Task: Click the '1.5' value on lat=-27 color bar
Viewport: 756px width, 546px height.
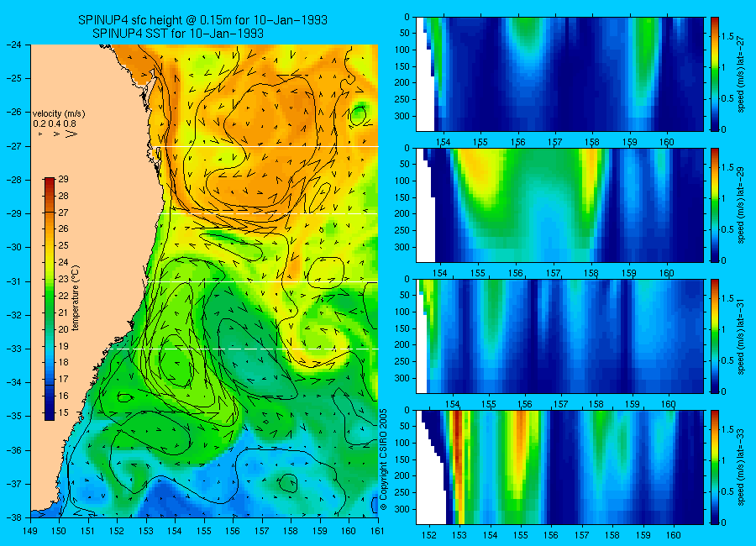Action: point(727,37)
